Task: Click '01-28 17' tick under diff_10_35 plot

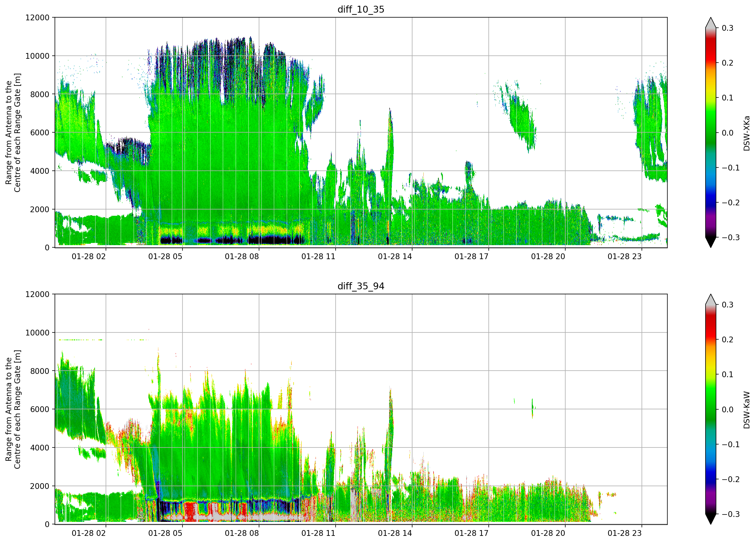Action: [471, 256]
